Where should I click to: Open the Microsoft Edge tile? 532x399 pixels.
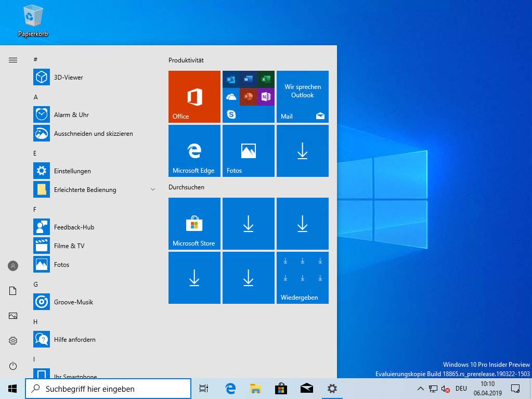[194, 151]
